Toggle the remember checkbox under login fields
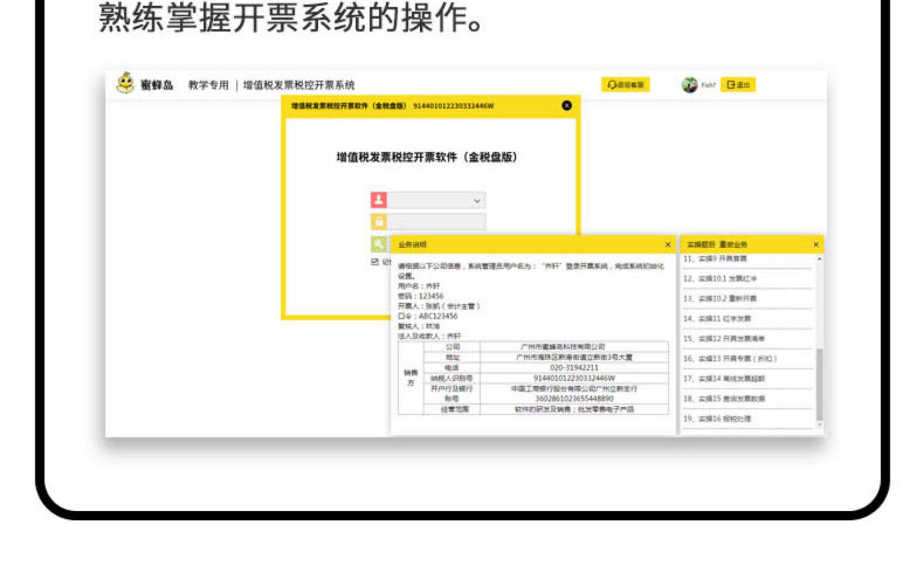The height and width of the screenshot is (568, 924). [x=375, y=262]
